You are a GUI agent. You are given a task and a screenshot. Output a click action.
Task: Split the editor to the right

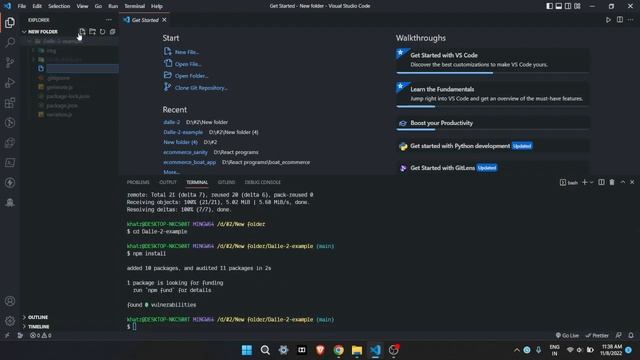coord(620,20)
